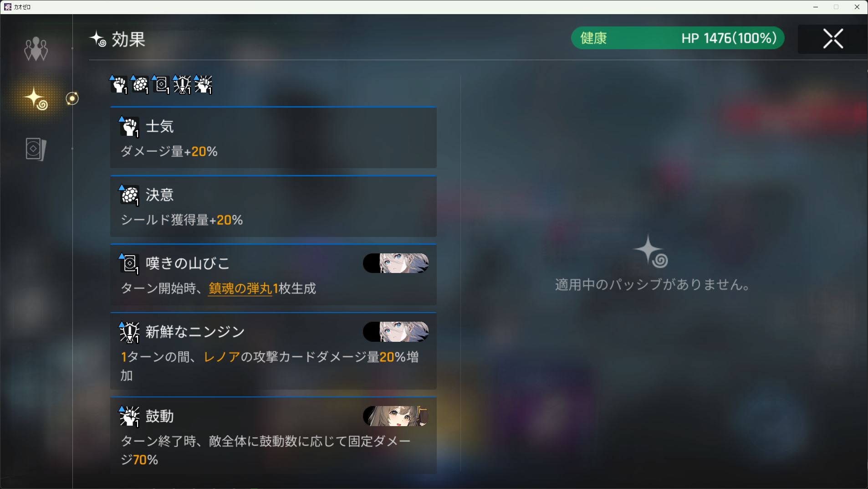Viewport: 868px width, 489px height.
Task: Click the 士気 fist icon in the top buff row
Action: tap(119, 85)
